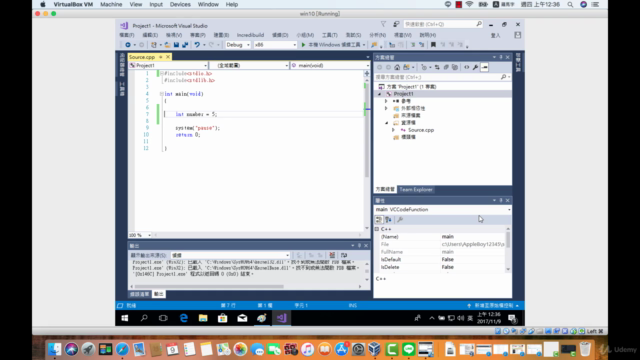This screenshot has height=360, width=640.
Task: Click the bookmark toolbar icon
Action: pyautogui.click(x=433, y=45)
